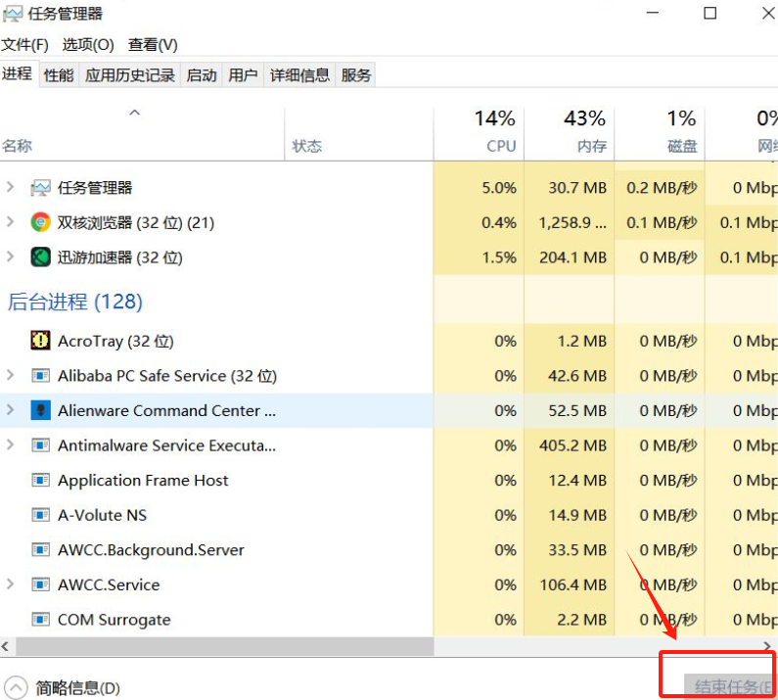778x700 pixels.
Task: Switch to the 启动 tab
Action: pyautogui.click(x=202, y=75)
